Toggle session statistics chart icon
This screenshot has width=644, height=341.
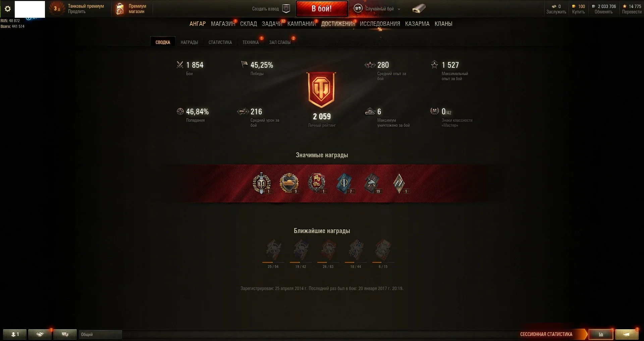[601, 334]
